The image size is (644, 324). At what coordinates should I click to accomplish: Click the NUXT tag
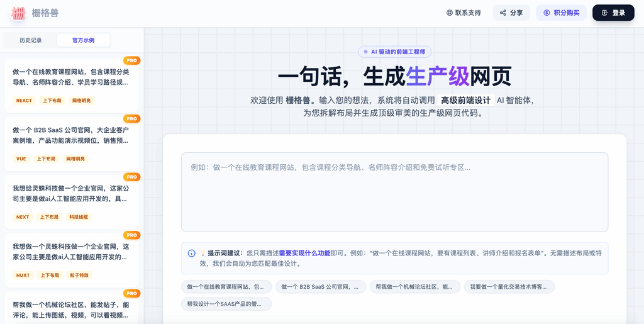[x=23, y=276]
